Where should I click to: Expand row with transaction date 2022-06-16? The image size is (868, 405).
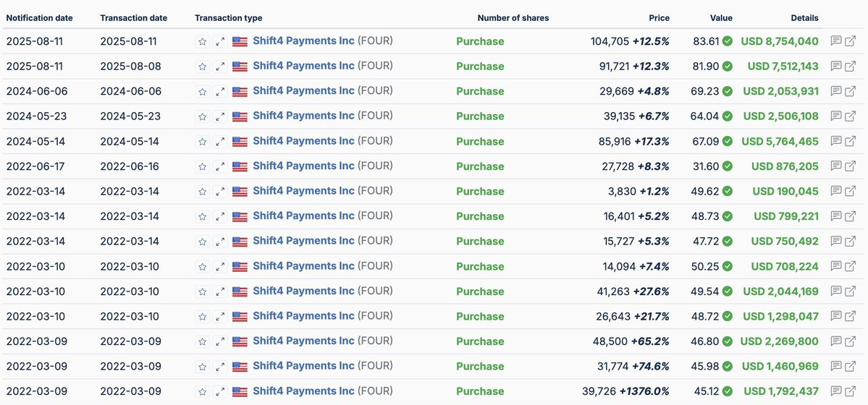(x=220, y=166)
